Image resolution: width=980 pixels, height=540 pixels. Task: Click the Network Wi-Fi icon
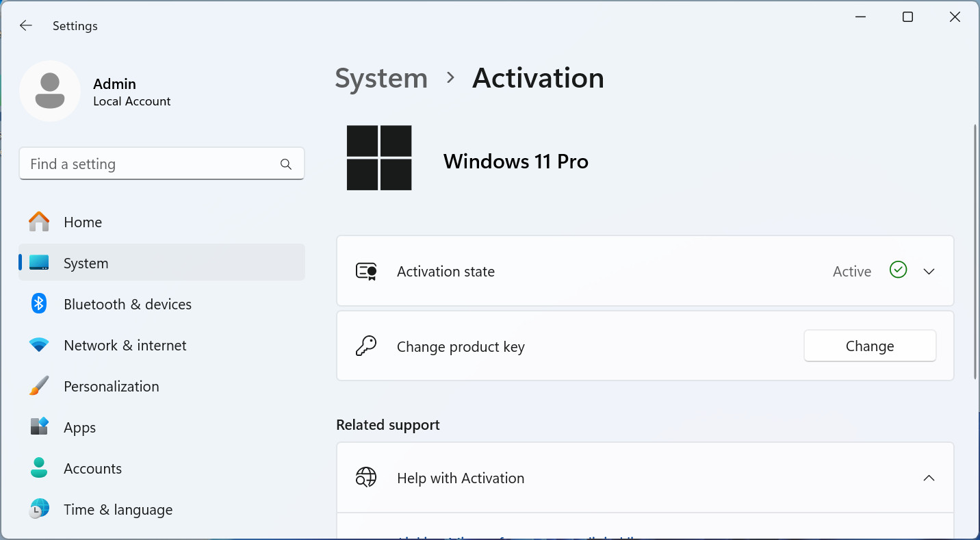pyautogui.click(x=39, y=345)
